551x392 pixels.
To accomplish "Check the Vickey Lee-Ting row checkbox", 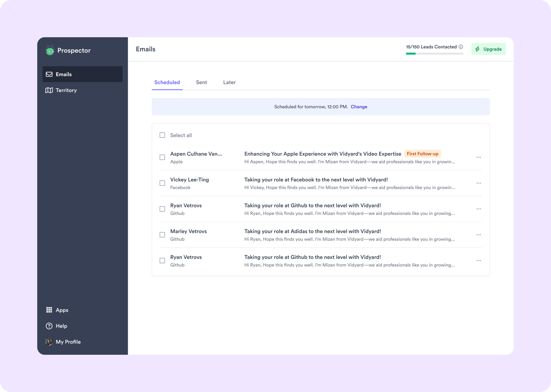I will click(162, 183).
